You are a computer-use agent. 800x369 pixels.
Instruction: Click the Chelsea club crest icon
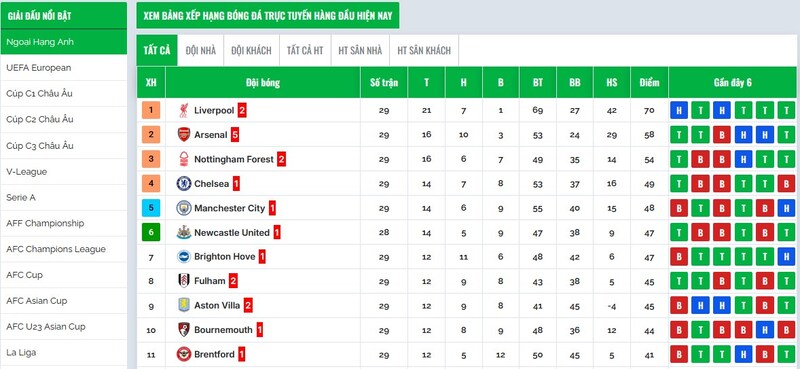coord(184,184)
